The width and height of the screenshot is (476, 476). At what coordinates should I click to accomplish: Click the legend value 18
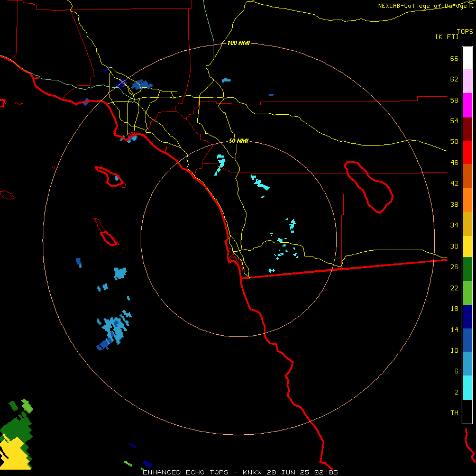click(454, 309)
